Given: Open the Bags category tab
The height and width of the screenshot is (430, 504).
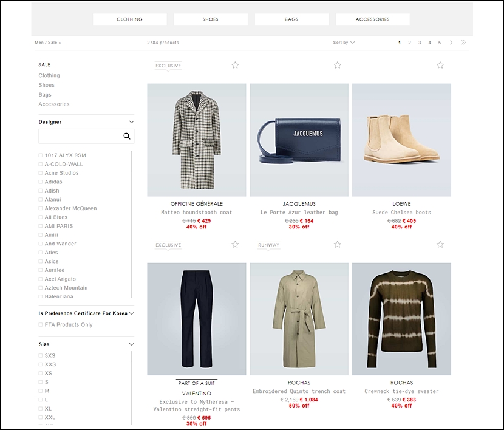Looking at the screenshot, I should tap(292, 19).
